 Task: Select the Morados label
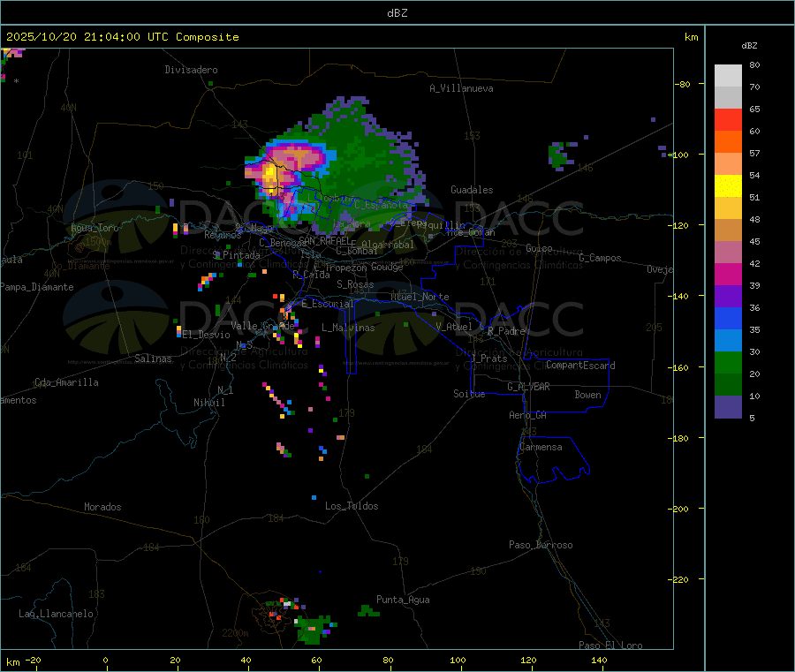click(102, 507)
